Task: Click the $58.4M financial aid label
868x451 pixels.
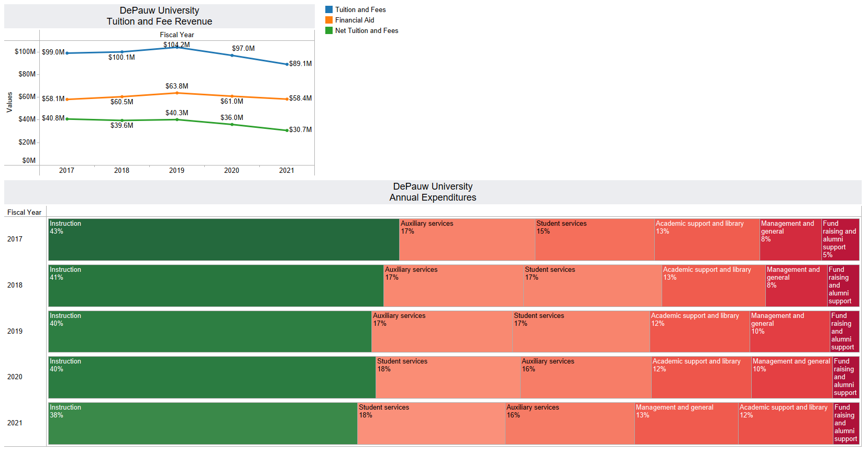Action: pyautogui.click(x=300, y=98)
